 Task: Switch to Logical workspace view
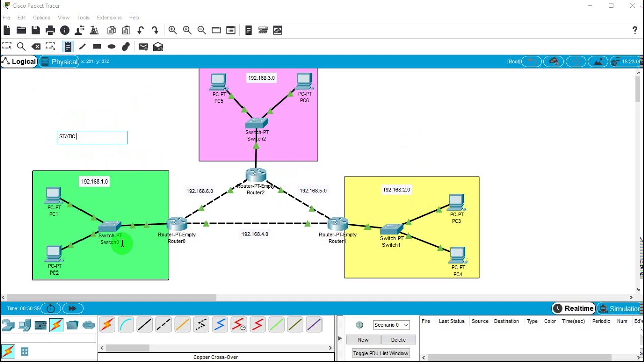(x=19, y=61)
